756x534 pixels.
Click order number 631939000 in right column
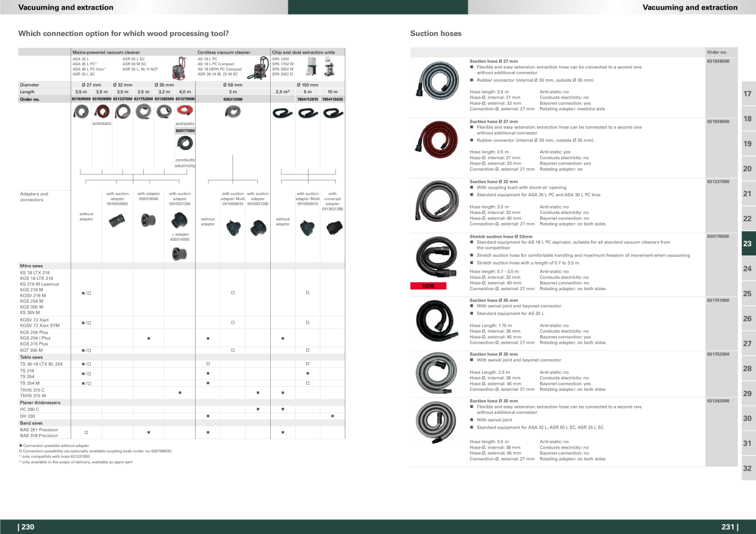pos(718,122)
